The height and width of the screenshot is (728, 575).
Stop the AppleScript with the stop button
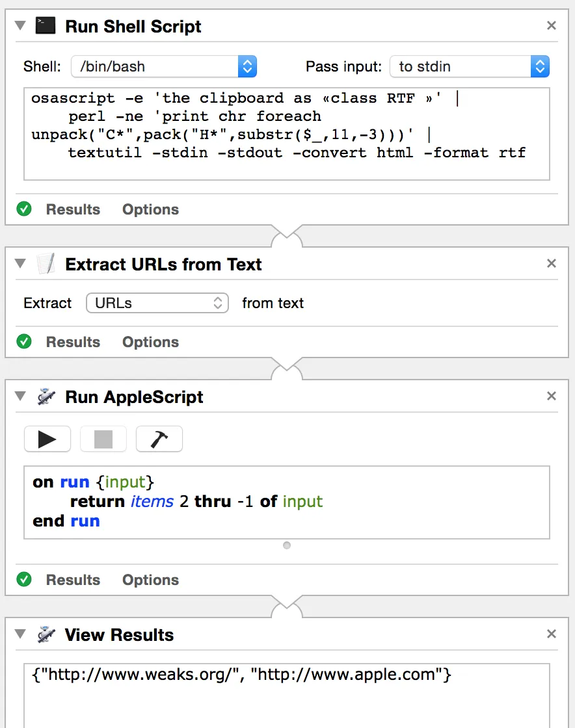103,439
